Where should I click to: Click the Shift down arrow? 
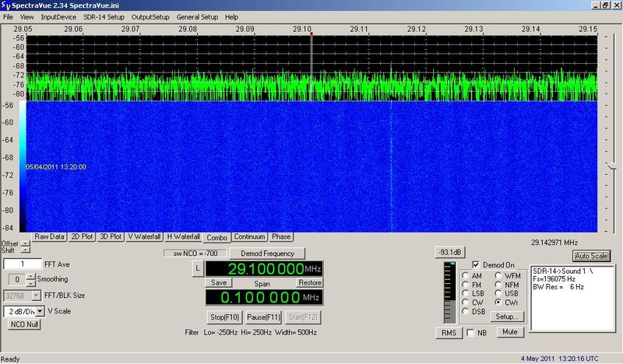tap(24, 252)
